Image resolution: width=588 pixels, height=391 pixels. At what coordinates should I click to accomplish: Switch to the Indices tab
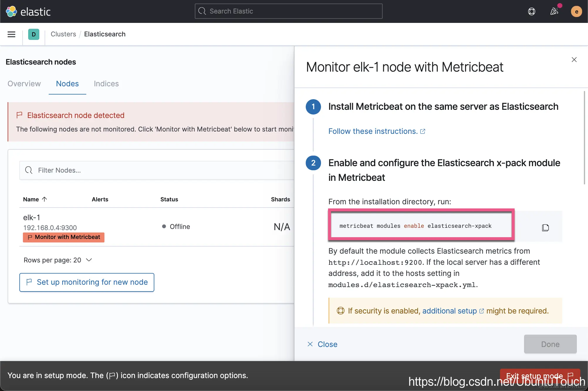(106, 84)
